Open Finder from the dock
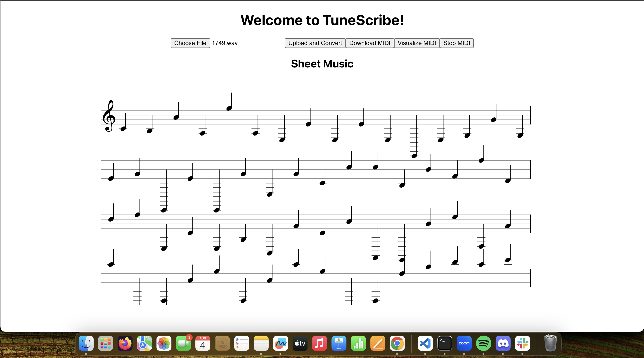 click(86, 343)
